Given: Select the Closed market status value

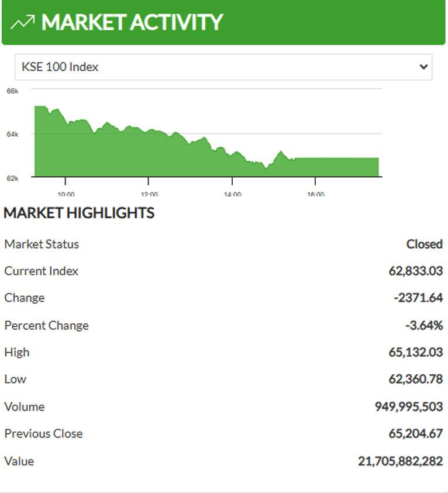Looking at the screenshot, I should (x=425, y=244).
